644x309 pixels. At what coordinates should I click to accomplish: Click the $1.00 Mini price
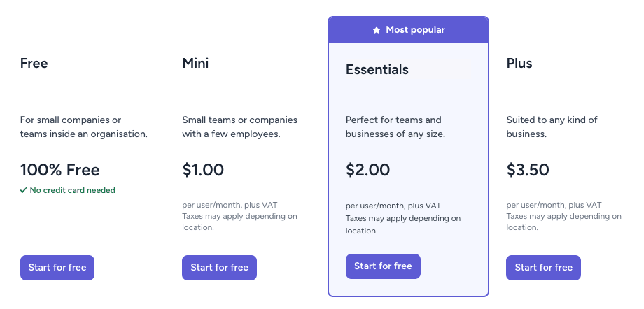tap(203, 170)
